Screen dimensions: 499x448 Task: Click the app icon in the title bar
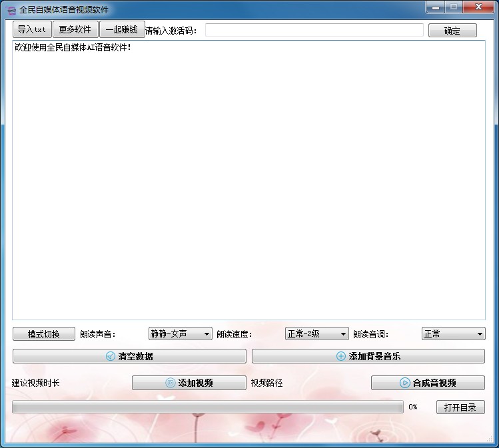click(x=11, y=11)
